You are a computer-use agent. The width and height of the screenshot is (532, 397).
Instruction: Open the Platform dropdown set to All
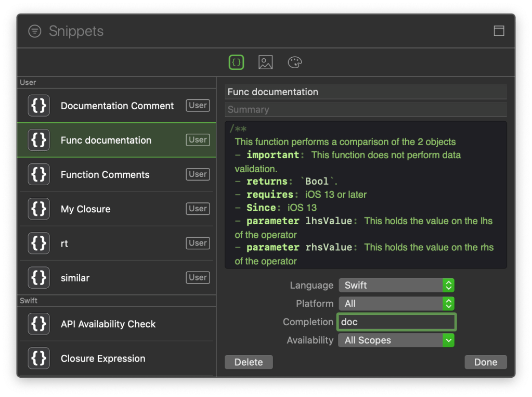(x=396, y=303)
